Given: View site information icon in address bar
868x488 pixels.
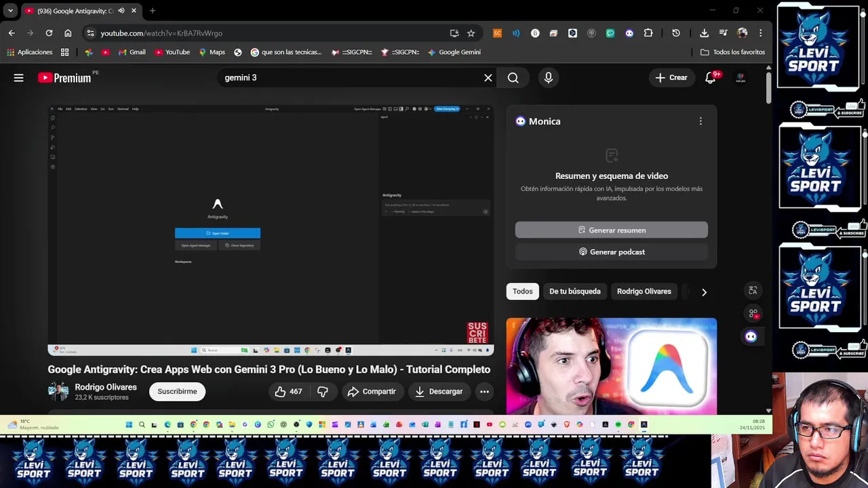Looking at the screenshot, I should pos(90,33).
